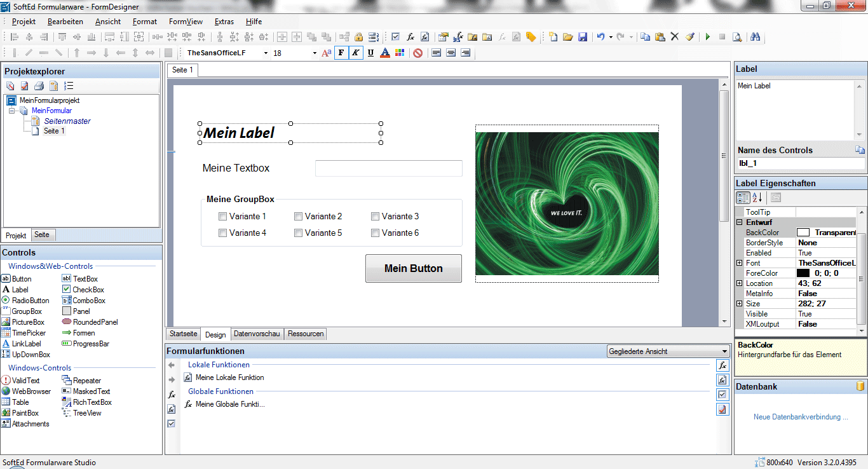Click the paste clipboard icon
The width and height of the screenshot is (868, 469).
[660, 37]
